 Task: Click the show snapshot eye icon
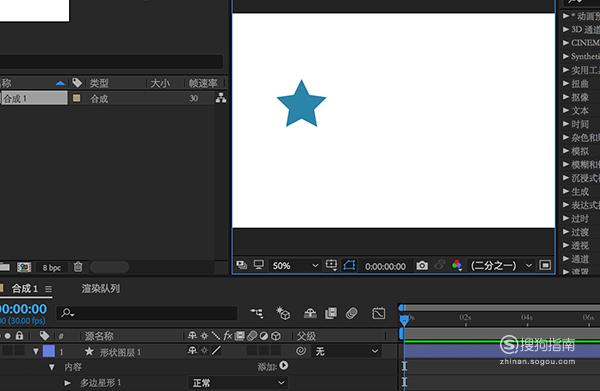[x=440, y=265]
